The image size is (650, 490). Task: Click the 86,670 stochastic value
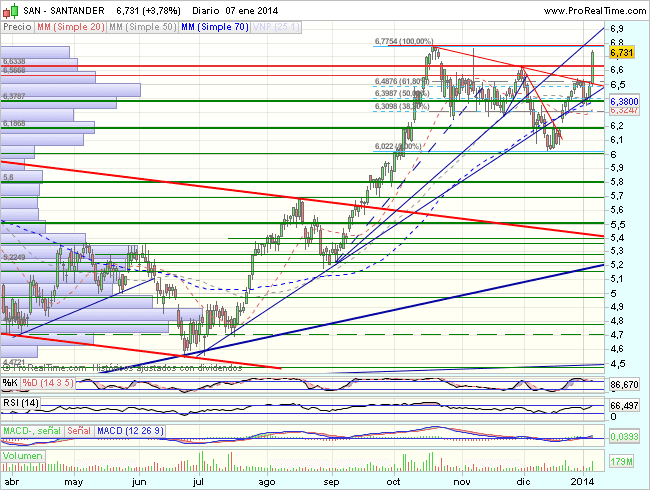point(624,385)
